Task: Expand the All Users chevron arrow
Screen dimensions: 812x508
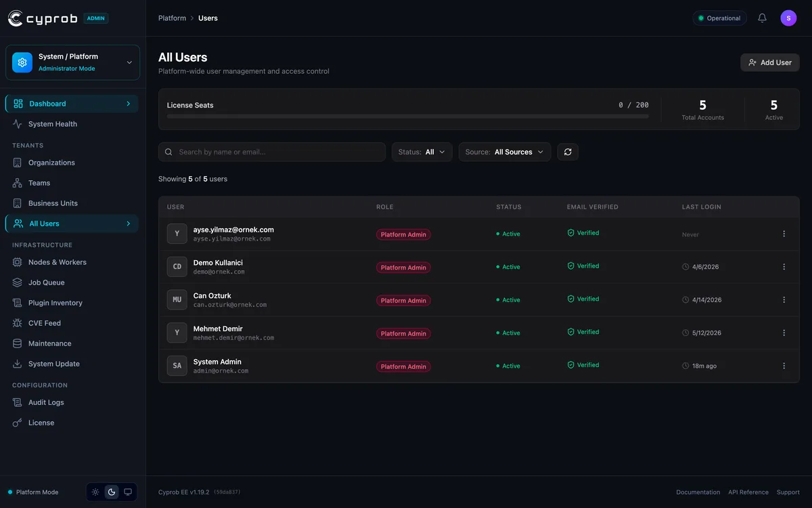Action: pos(129,224)
